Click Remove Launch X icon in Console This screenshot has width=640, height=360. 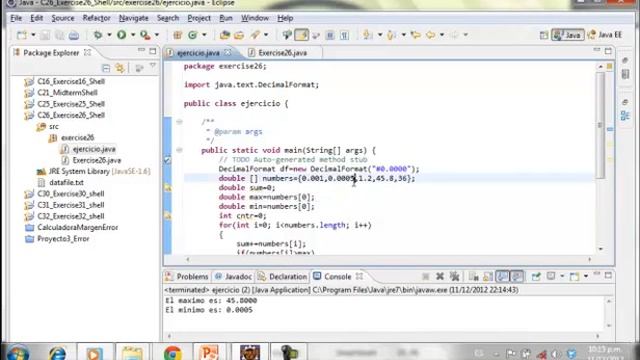tap(440, 277)
